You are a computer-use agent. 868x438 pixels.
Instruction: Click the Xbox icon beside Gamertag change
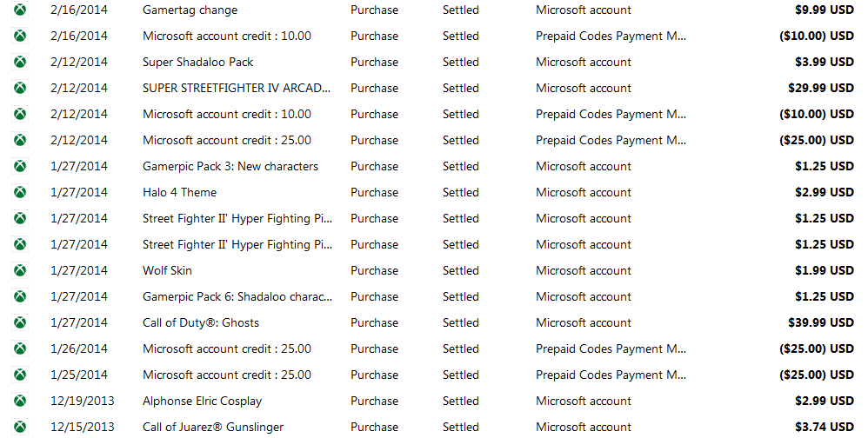pos(21,10)
